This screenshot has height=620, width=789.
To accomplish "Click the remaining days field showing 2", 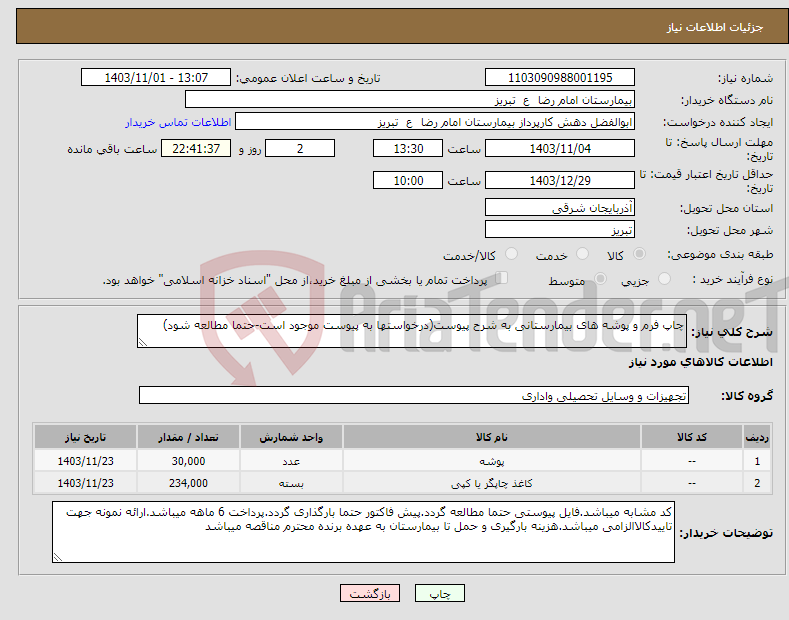I will [x=300, y=148].
